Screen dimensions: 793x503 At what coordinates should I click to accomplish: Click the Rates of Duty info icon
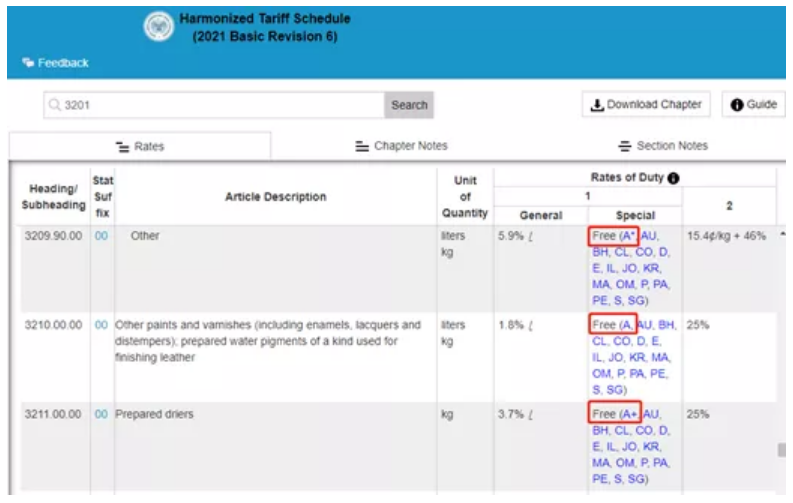[673, 178]
